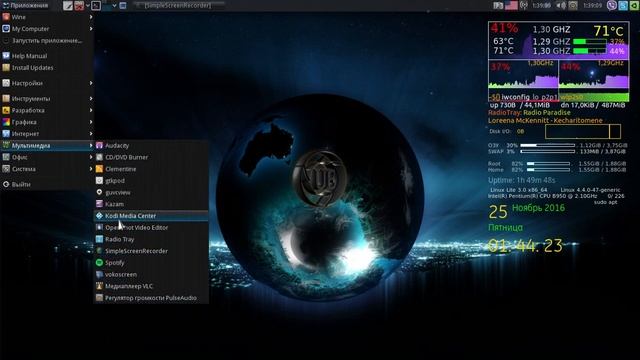Click the Интернет category icon

(x=6, y=134)
